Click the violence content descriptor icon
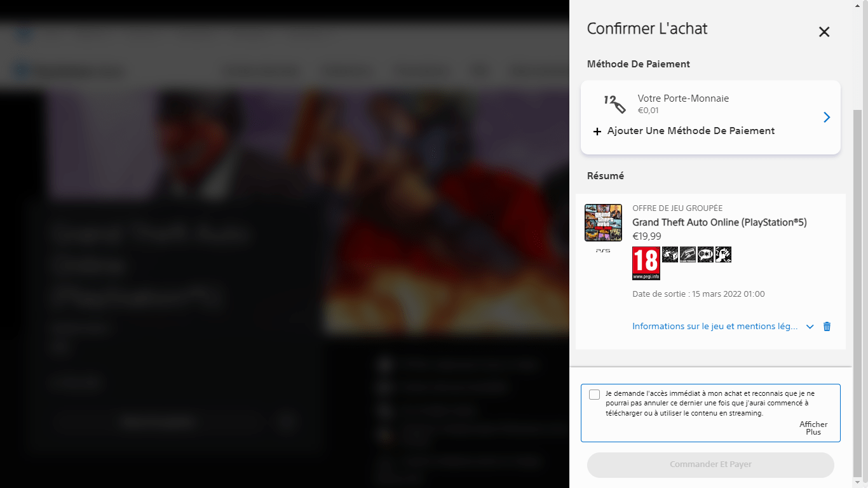868x488 pixels. 723,254
